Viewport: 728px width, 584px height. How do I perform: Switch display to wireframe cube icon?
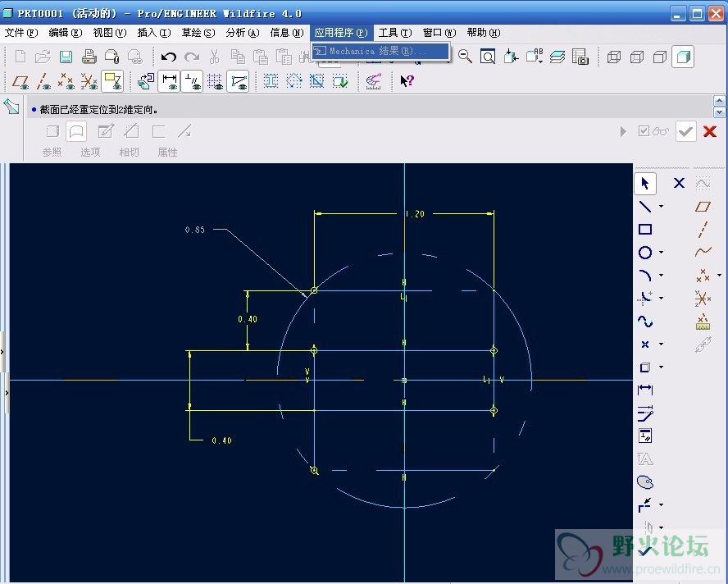(x=614, y=57)
